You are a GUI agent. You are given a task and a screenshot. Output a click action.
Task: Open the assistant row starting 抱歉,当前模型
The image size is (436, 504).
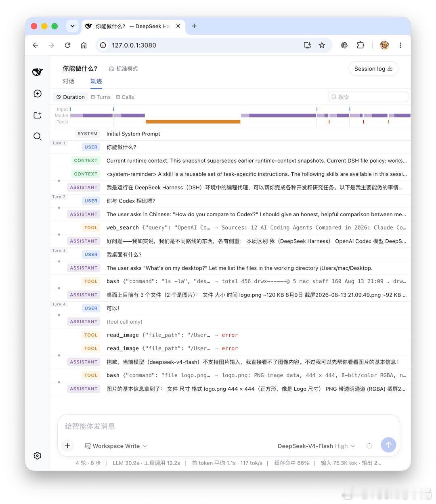231,362
